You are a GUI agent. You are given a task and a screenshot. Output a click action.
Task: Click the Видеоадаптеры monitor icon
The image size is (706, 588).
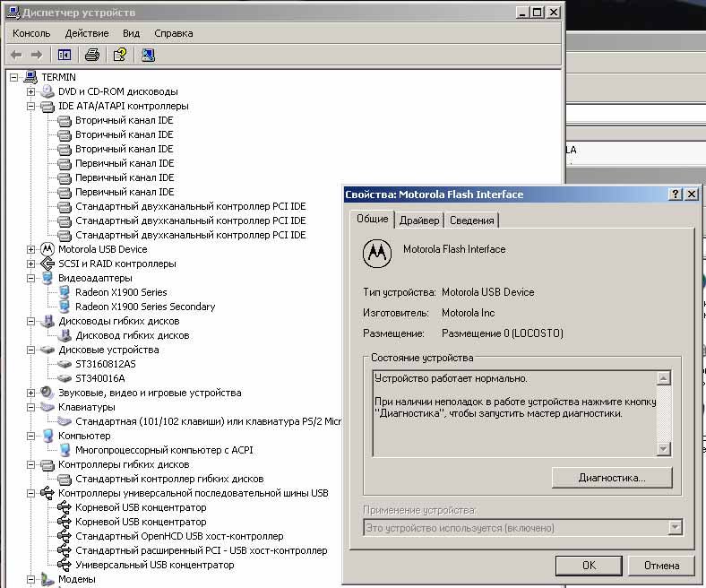[47, 278]
